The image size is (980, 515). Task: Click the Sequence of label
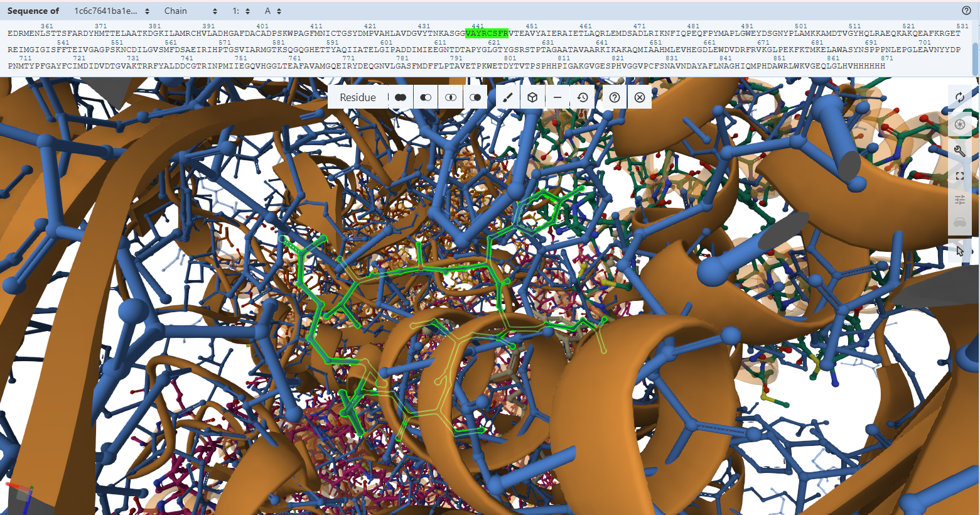(x=33, y=11)
